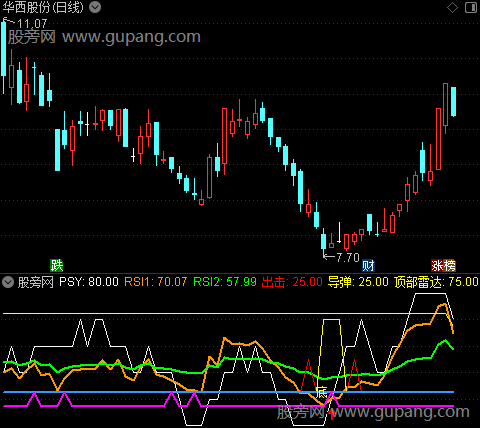Viewport: 480px width, 428px height.
Task: Select the 华西股份(日线) chart title
Action: click(x=43, y=7)
